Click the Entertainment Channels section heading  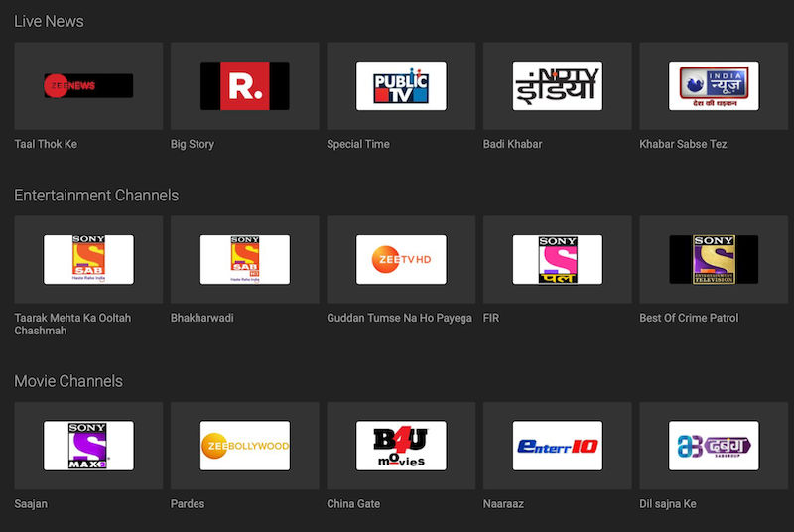point(96,196)
